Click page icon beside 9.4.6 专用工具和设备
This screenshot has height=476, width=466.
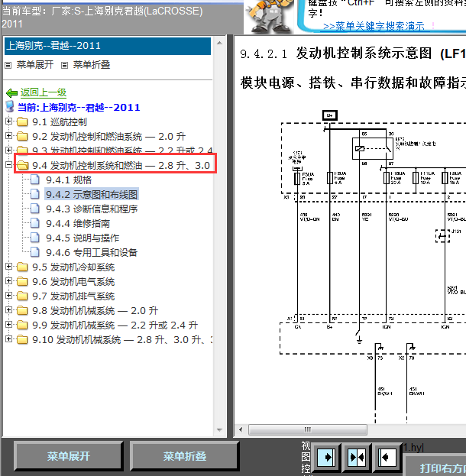35,252
